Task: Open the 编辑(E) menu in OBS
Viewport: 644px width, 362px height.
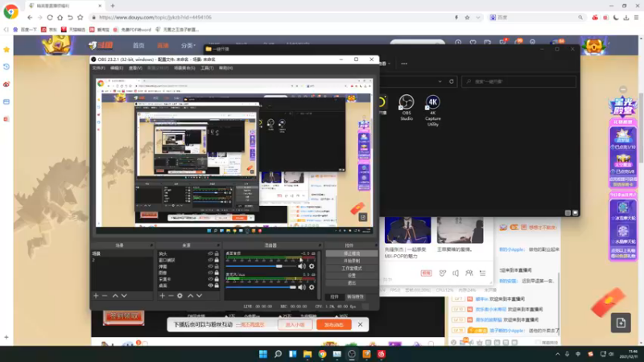Action: point(117,68)
